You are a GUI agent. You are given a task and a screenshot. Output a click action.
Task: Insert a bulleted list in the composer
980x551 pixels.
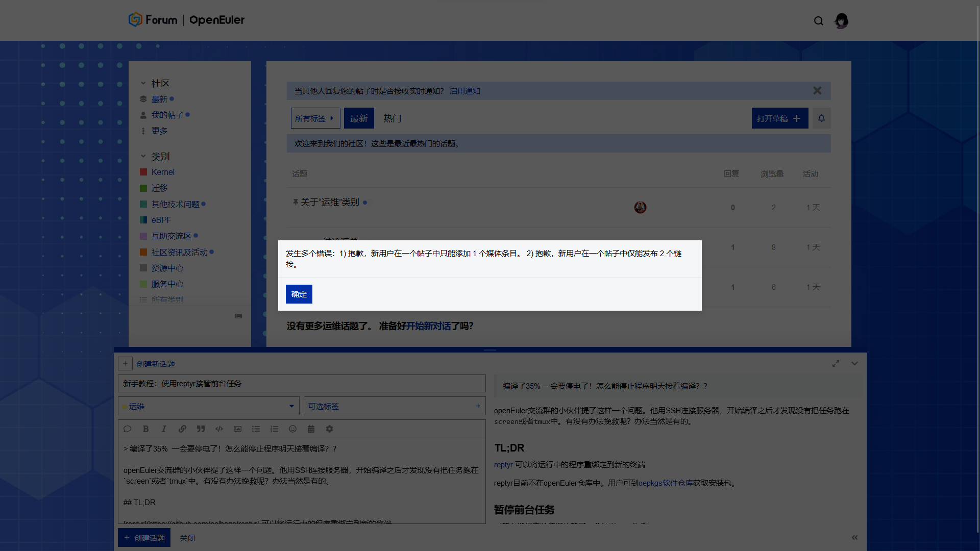[x=256, y=429]
